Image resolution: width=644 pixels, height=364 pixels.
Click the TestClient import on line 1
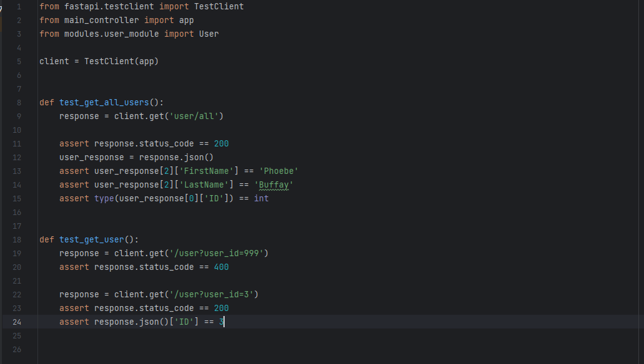coord(220,6)
